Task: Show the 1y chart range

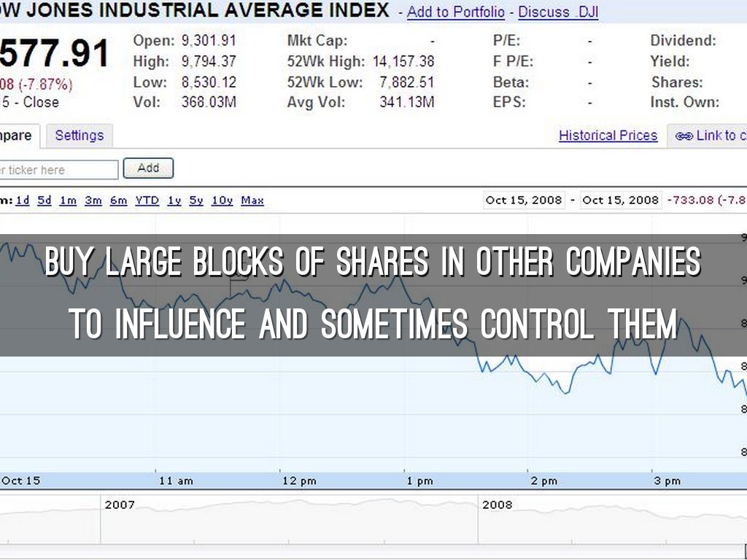Action: pos(174,201)
